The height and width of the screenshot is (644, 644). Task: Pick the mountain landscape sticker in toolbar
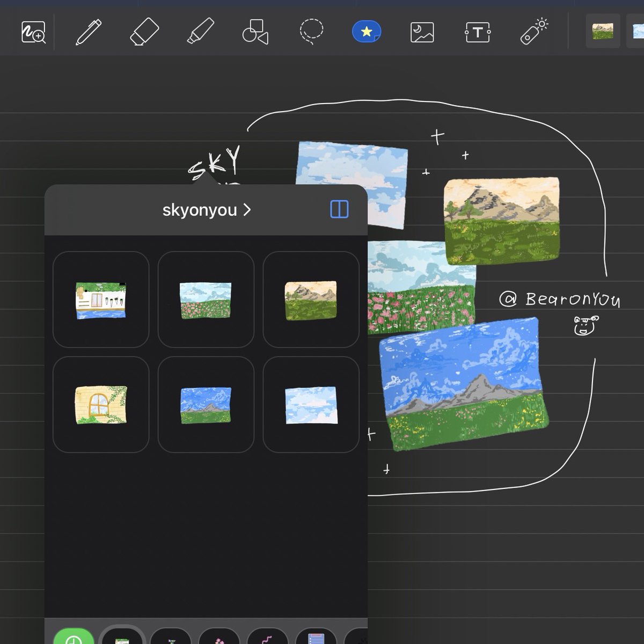(x=603, y=31)
